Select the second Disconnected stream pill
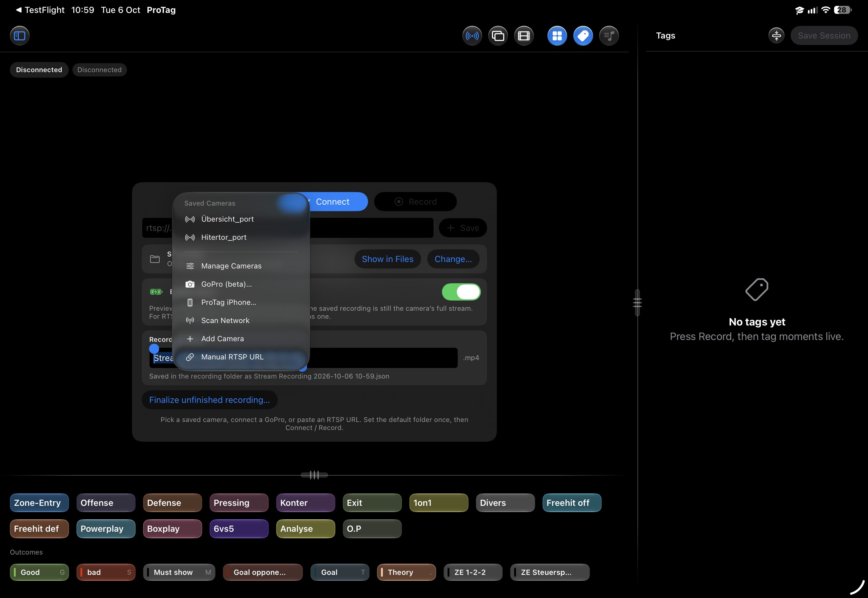This screenshot has height=598, width=868. click(x=99, y=70)
